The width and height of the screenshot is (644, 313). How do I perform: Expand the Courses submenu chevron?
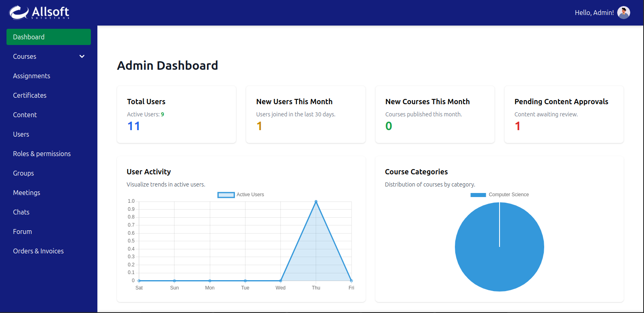tap(82, 56)
